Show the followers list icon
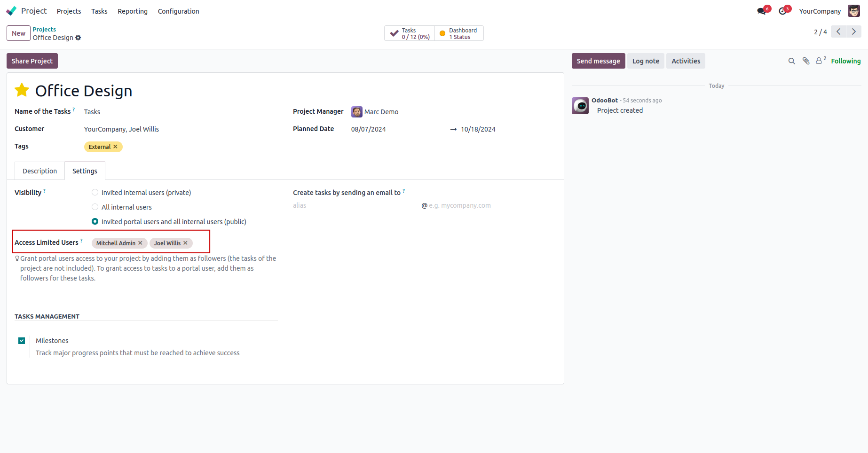The width and height of the screenshot is (868, 453). (820, 61)
